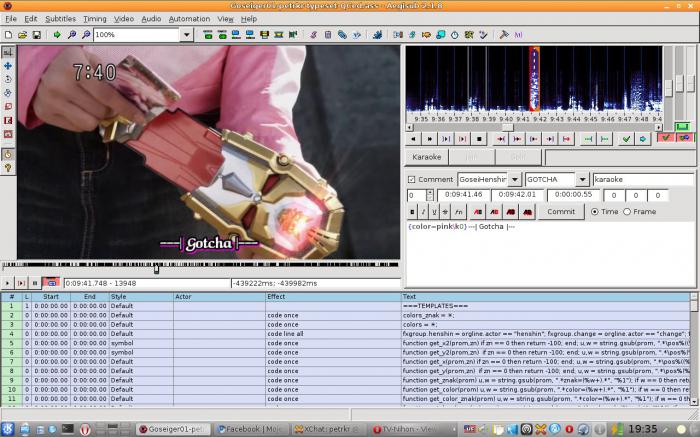Open the zoom percentage dropdown arrow
The width and height of the screenshot is (700, 437).
[x=187, y=34]
